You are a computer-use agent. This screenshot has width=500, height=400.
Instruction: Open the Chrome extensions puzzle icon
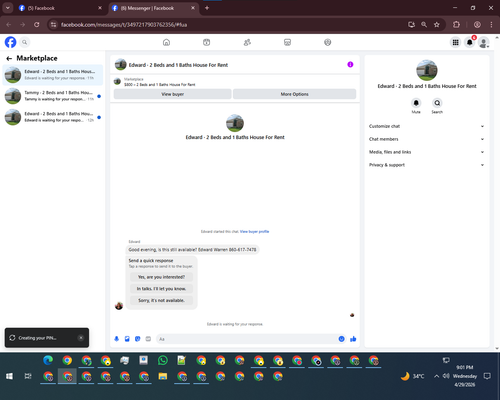456,25
